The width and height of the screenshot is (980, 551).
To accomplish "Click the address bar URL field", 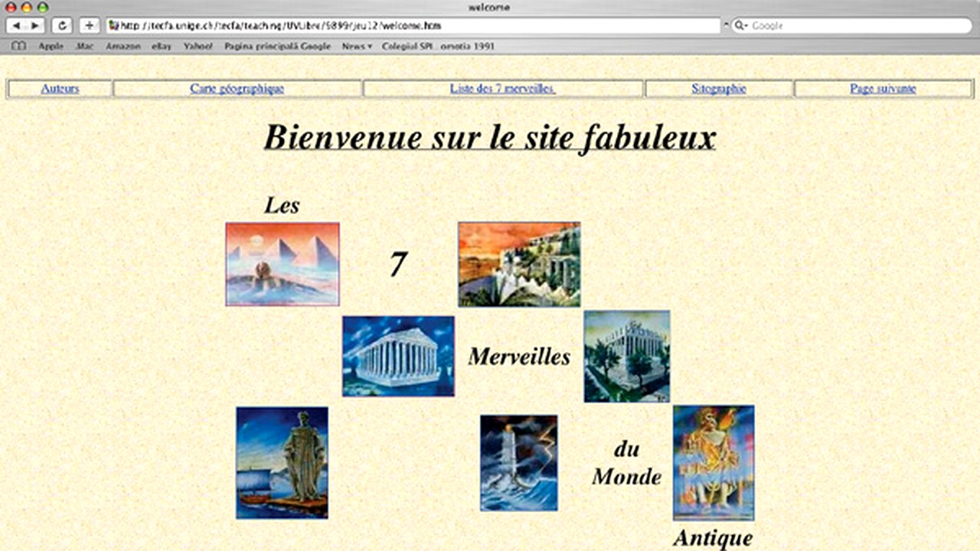I will pos(413,26).
